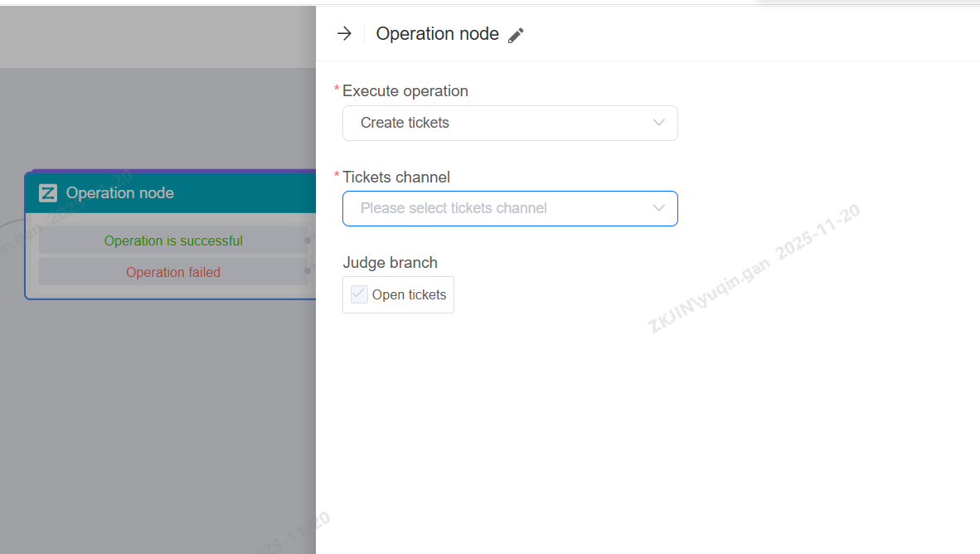This screenshot has width=980, height=554.
Task: Select the Operation is successful branch
Action: tap(173, 241)
